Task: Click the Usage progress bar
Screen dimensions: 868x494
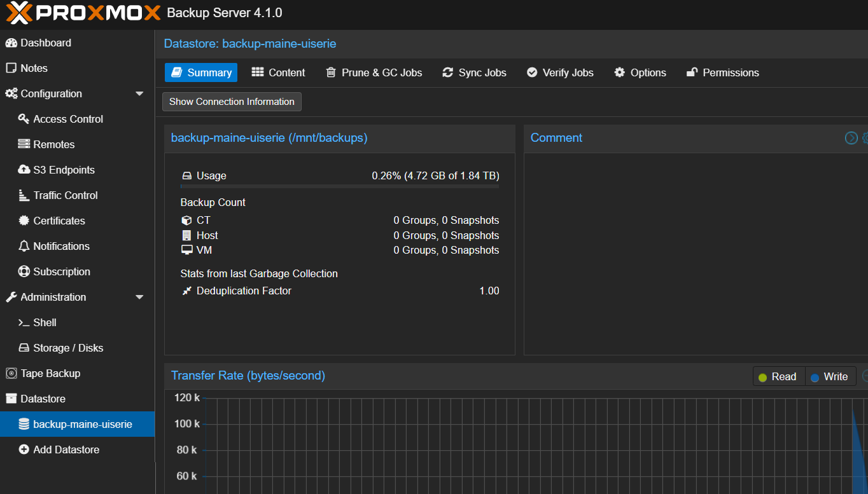Action: [x=340, y=186]
